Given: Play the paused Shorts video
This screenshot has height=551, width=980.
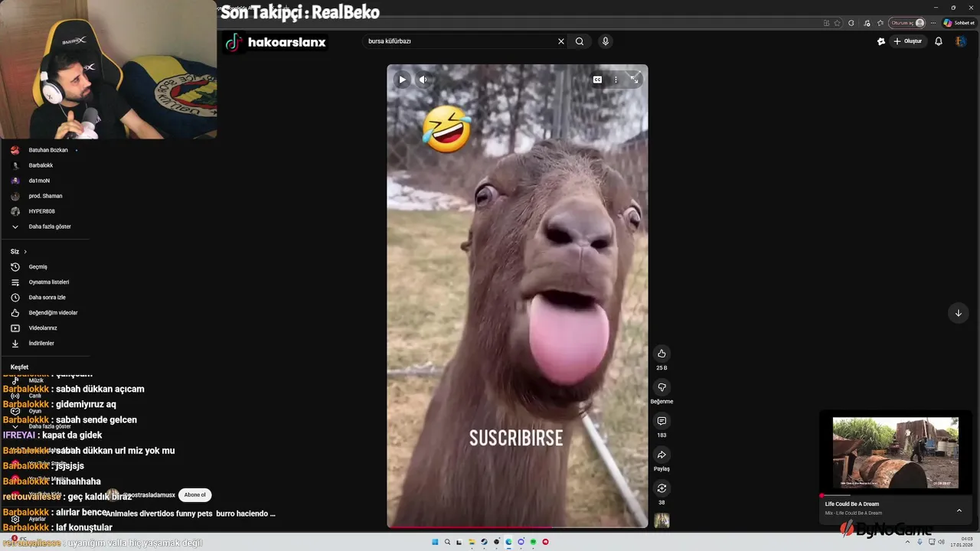Looking at the screenshot, I should point(402,80).
